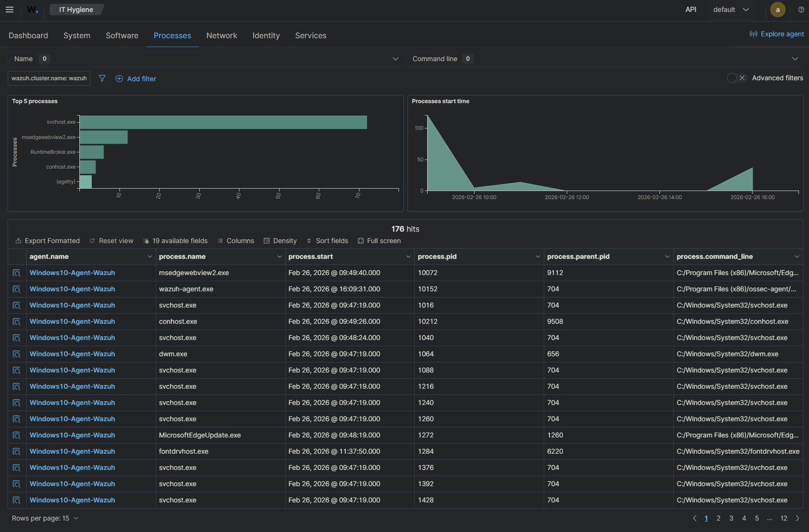Click Export Formatted button
The height and width of the screenshot is (532, 809).
point(47,241)
